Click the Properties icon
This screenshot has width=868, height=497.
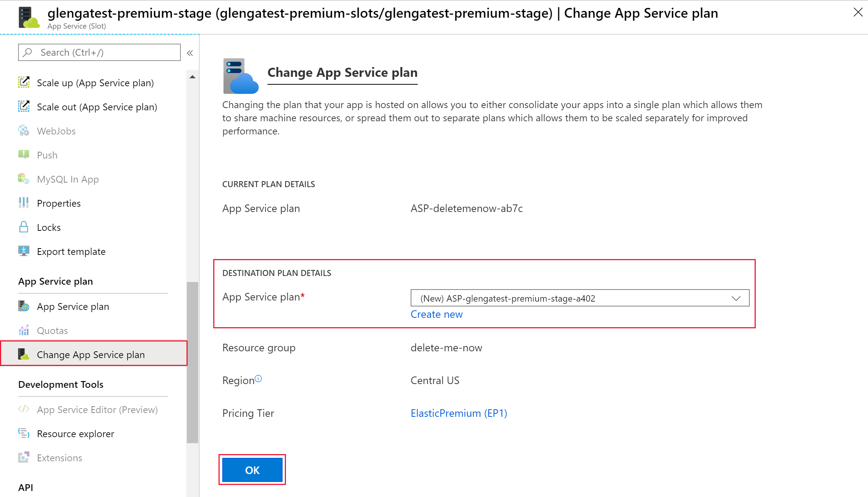click(x=24, y=203)
